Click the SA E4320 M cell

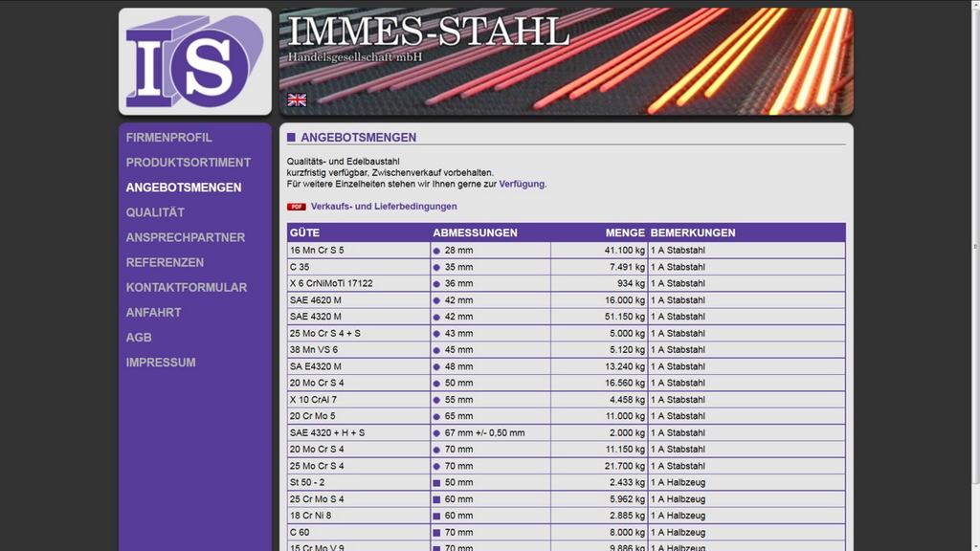coord(359,366)
